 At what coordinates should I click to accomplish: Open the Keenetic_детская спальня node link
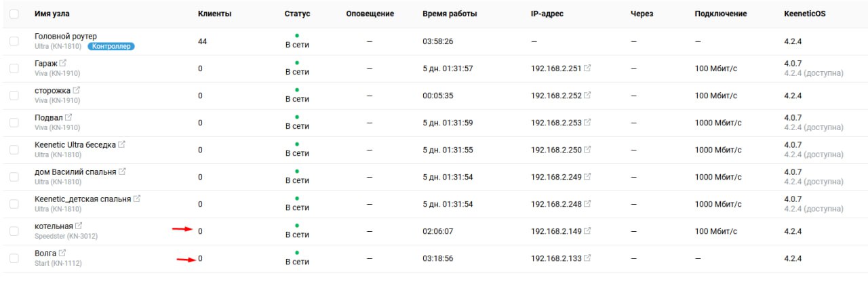pyautogui.click(x=83, y=199)
